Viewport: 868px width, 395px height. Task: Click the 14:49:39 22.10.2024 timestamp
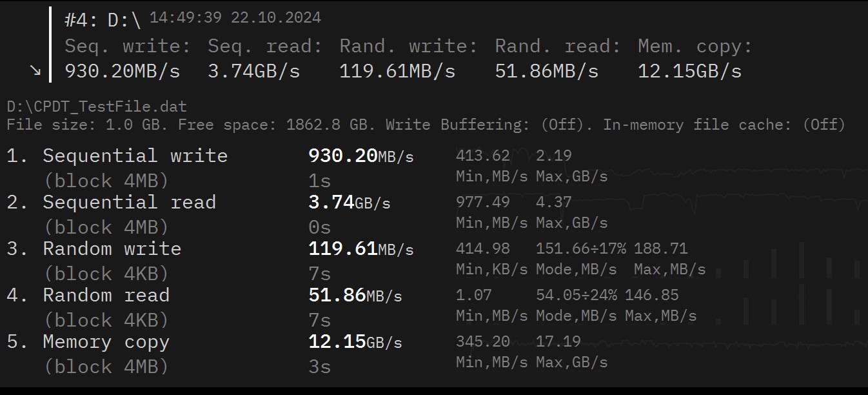[235, 18]
